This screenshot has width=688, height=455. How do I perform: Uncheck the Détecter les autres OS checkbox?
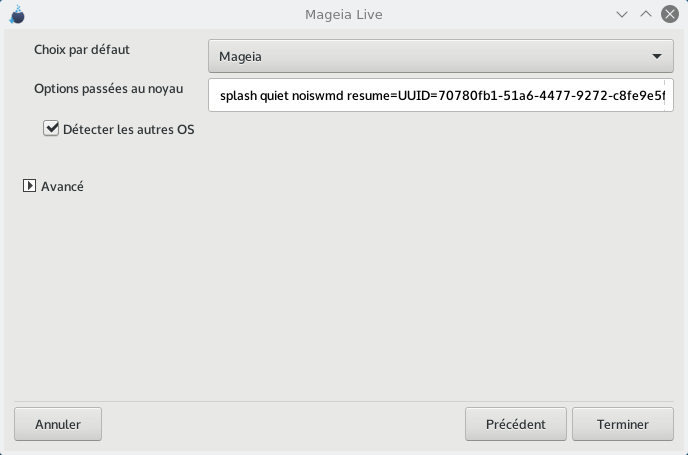click(51, 129)
